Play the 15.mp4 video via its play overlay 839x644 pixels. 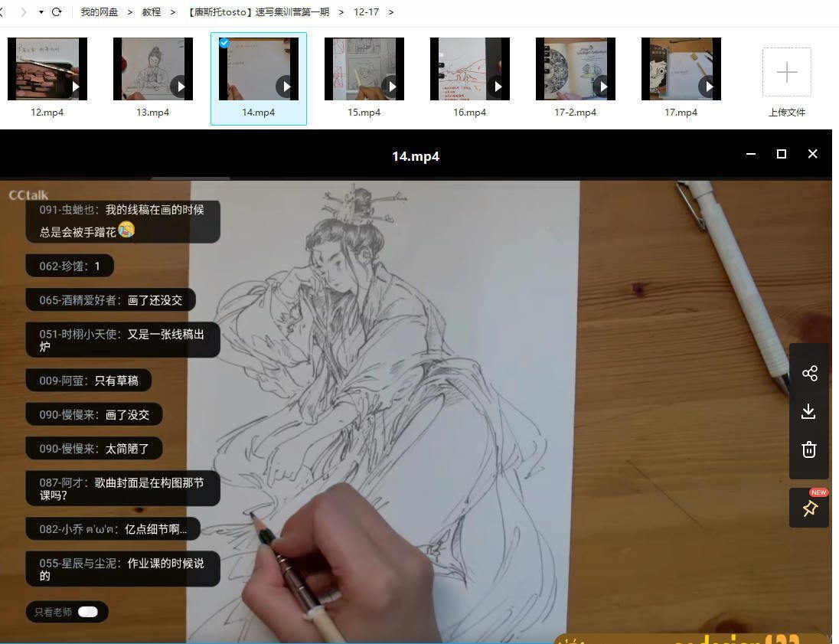[393, 87]
